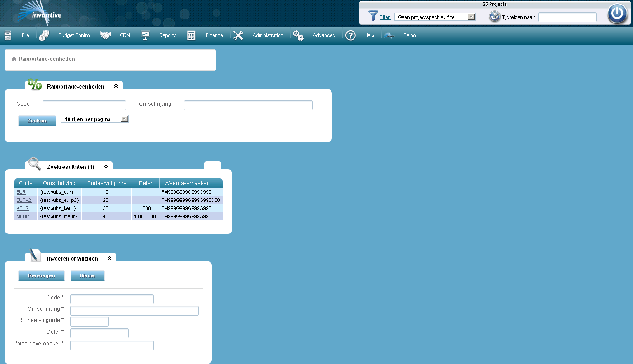Focus the Code * entry field
This screenshot has height=364, width=633.
(x=112, y=299)
